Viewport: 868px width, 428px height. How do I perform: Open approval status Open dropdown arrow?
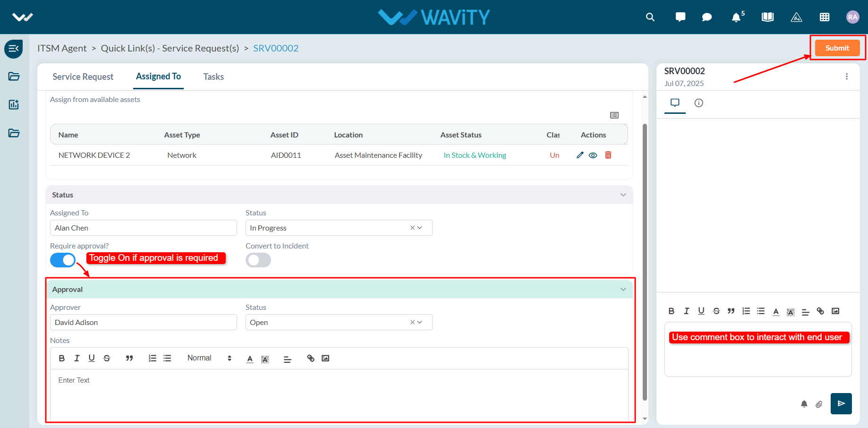[420, 322]
